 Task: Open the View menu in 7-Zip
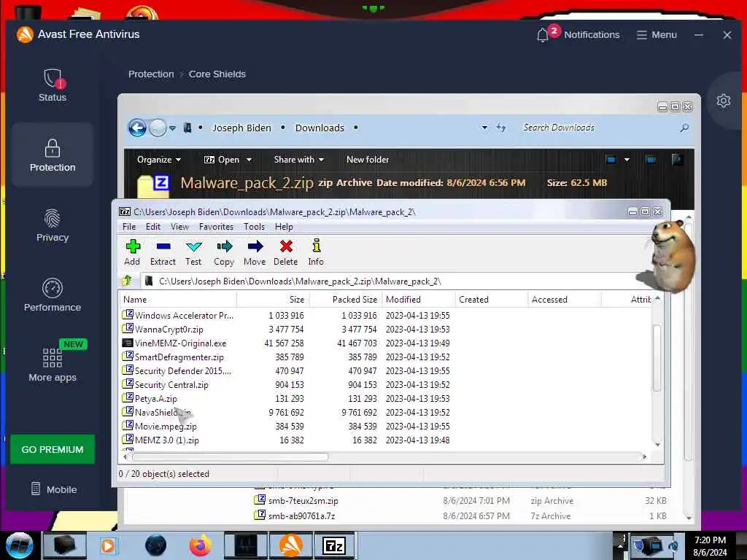click(179, 227)
